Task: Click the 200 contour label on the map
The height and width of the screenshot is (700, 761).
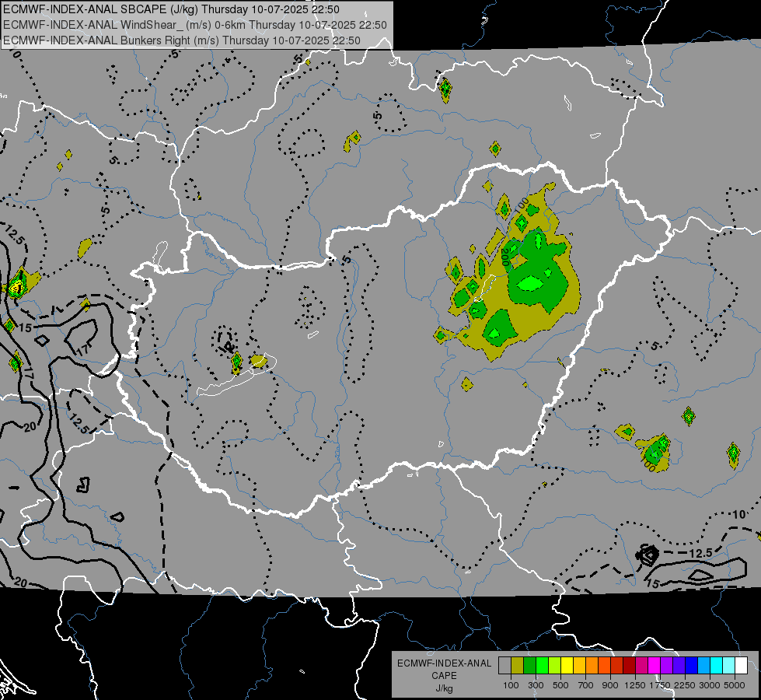Action: point(504,257)
